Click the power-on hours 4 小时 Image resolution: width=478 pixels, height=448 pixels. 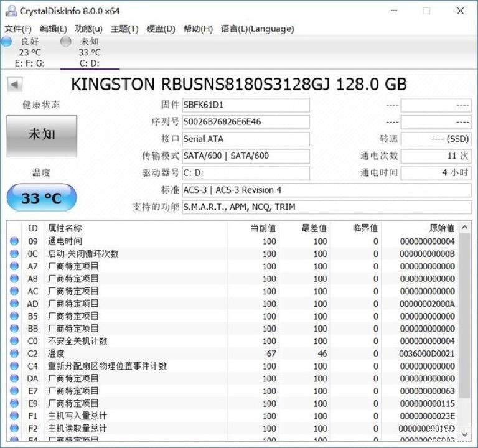(x=436, y=173)
